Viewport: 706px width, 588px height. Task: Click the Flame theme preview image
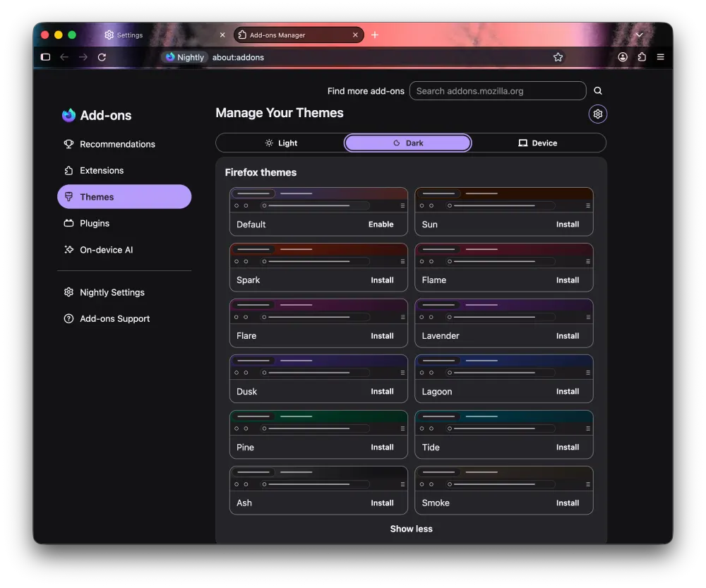[x=504, y=256]
